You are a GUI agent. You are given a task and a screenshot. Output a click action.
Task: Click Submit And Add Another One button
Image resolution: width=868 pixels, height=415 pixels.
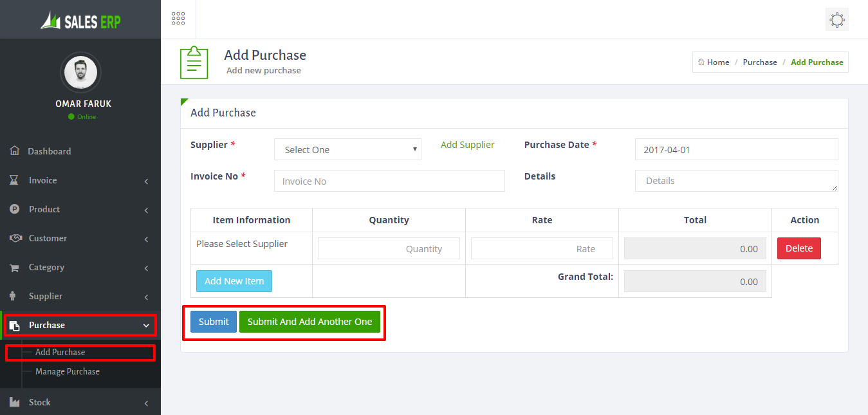tap(309, 322)
